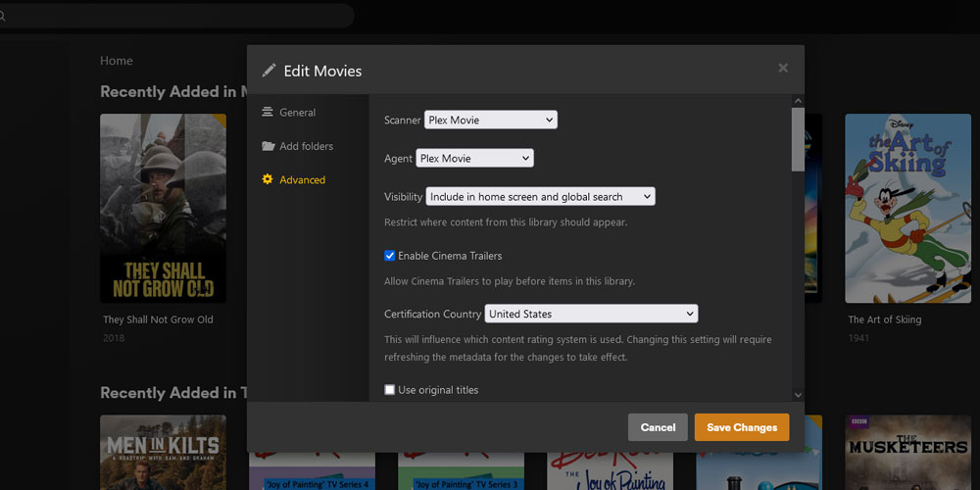This screenshot has width=980, height=490.
Task: Click The Art of Skiing title text
Action: coord(884,319)
